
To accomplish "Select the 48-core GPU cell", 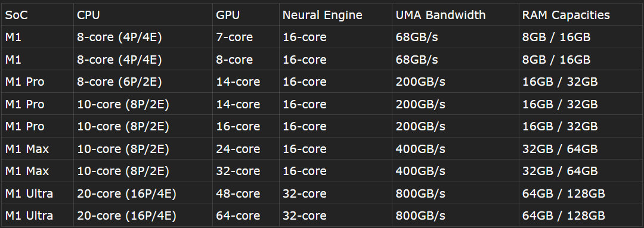I will 238,193.
